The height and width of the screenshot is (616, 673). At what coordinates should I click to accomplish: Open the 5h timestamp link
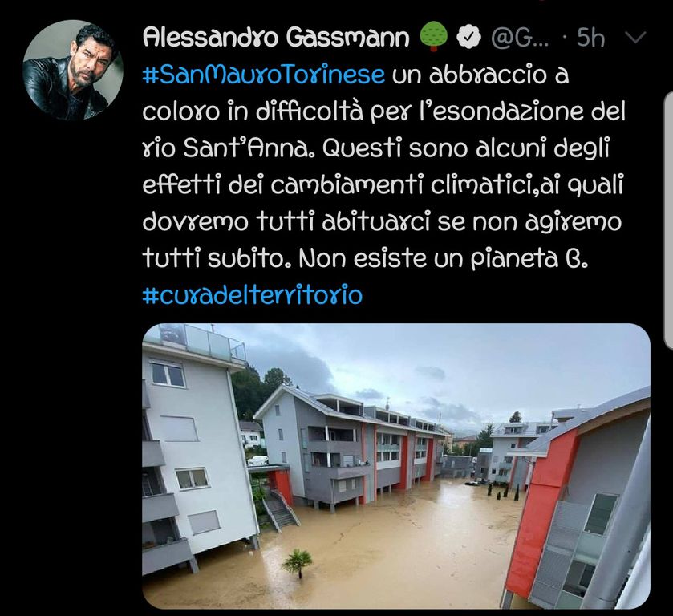pos(590,38)
